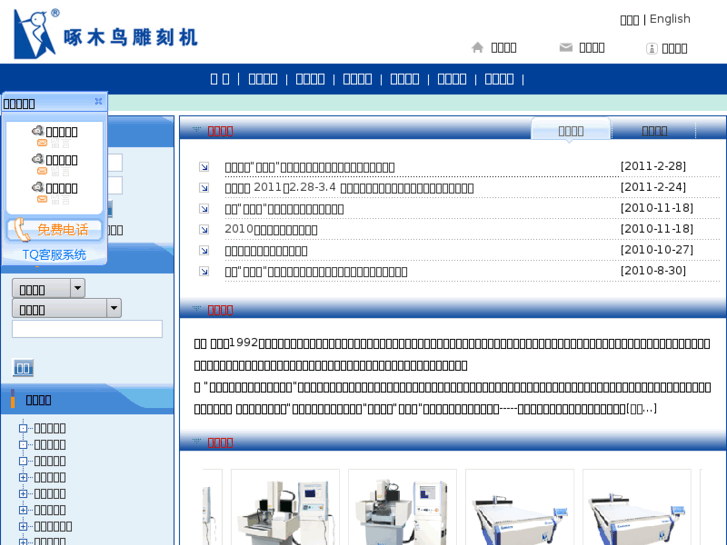Open the news headline dated 2010-8-30
Image resolution: width=727 pixels, height=545 pixels.
click(x=316, y=272)
